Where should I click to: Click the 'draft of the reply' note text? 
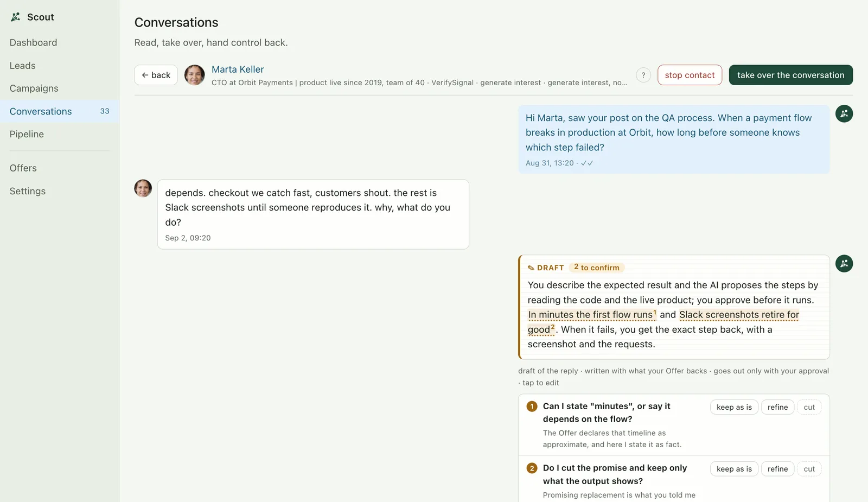pyautogui.click(x=674, y=377)
